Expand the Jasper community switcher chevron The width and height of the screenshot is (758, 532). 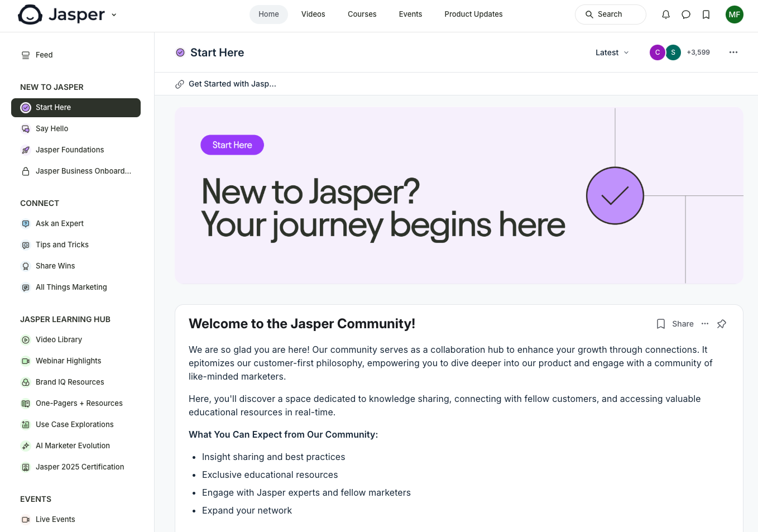(x=114, y=15)
